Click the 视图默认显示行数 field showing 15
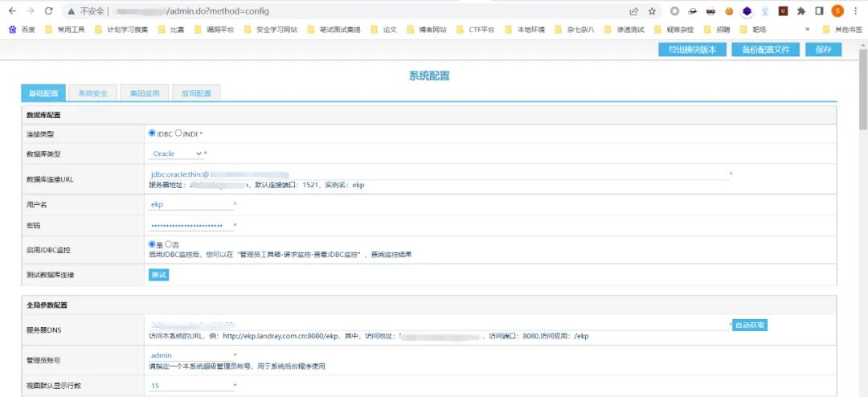Image resolution: width=868 pixels, height=397 pixels. click(x=191, y=386)
